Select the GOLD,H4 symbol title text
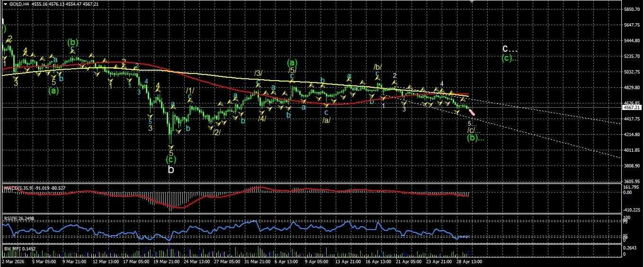The width and height of the screenshot is (644, 267). (x=19, y=4)
